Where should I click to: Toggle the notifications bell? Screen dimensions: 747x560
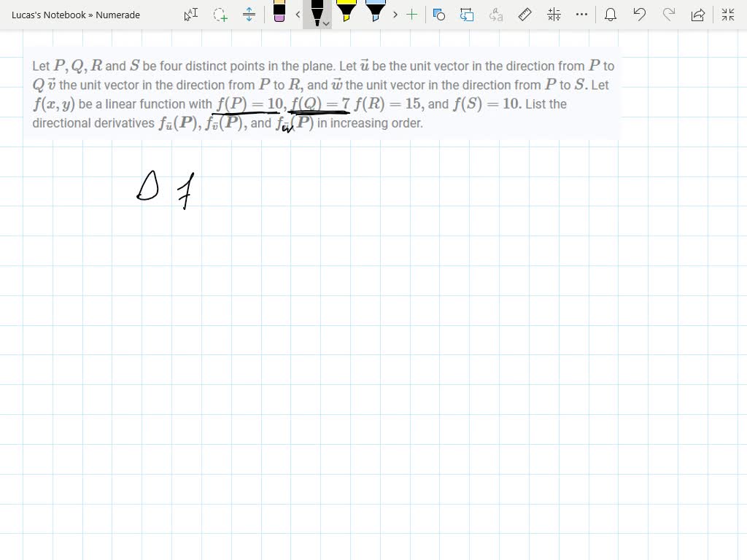(611, 15)
